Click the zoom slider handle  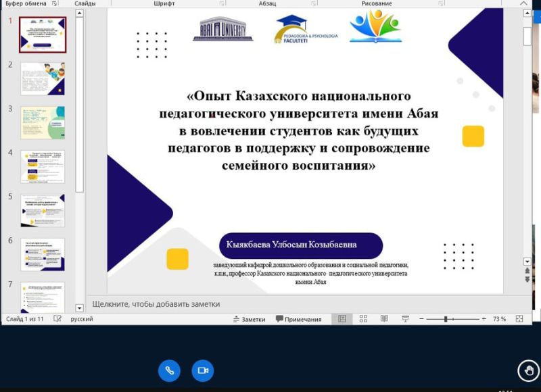(446, 319)
